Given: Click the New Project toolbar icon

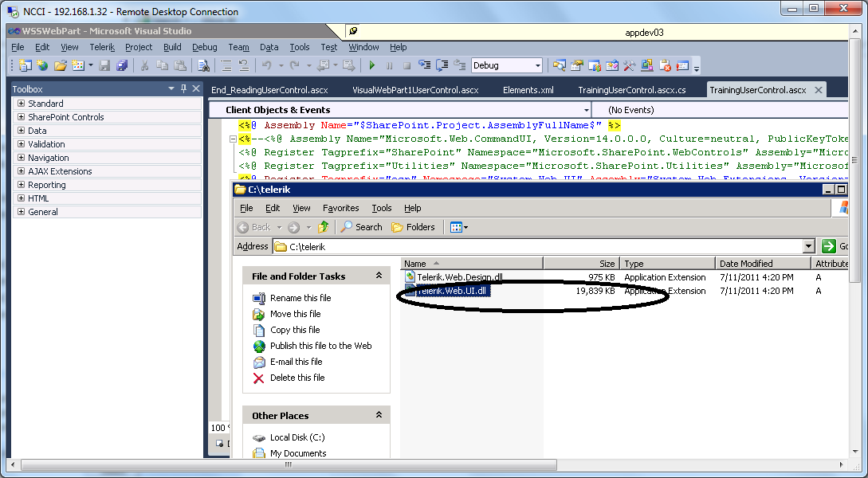Looking at the screenshot, I should (25, 65).
